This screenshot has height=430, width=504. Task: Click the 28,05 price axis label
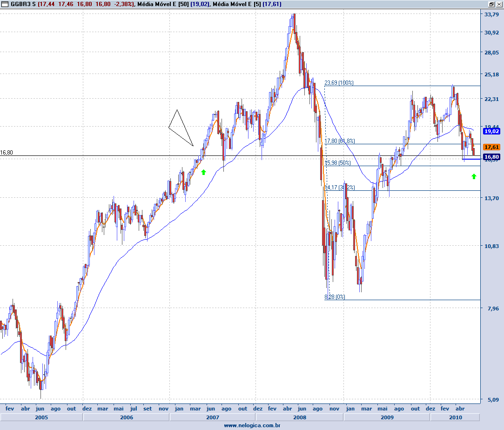pos(491,53)
